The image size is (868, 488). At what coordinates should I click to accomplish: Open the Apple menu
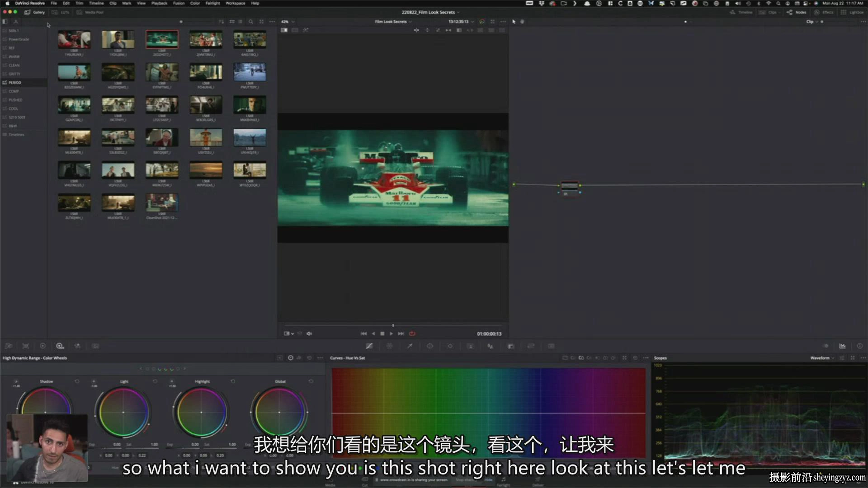[7, 3]
